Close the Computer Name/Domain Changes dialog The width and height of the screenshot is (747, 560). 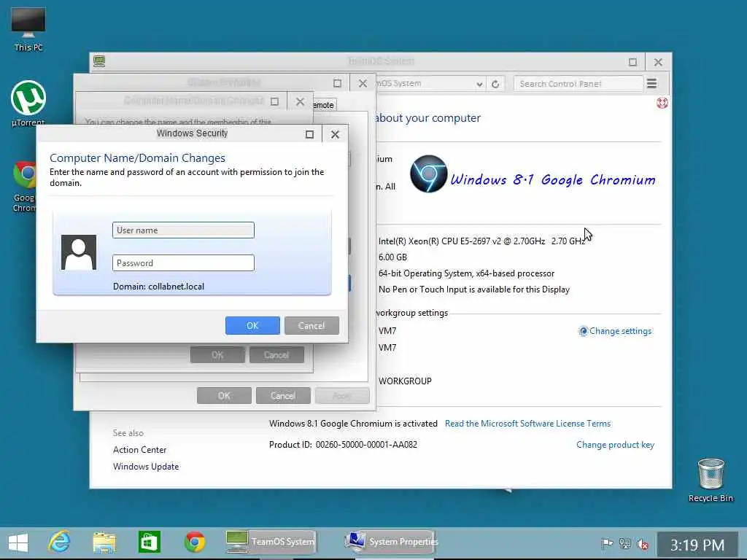coord(300,101)
